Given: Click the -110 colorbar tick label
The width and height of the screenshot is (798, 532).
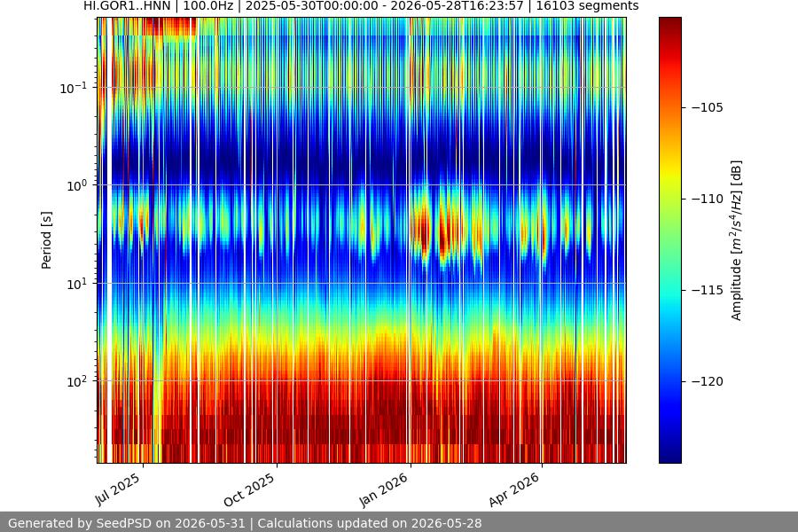Looking at the screenshot, I should click(708, 199).
